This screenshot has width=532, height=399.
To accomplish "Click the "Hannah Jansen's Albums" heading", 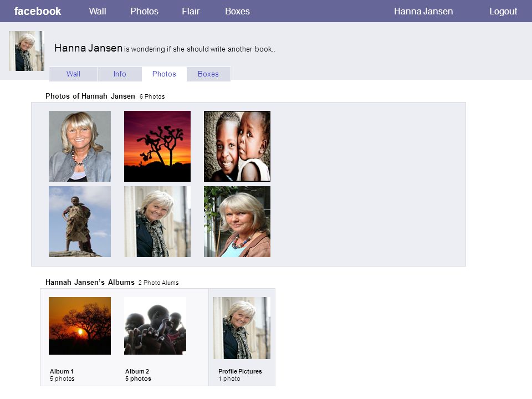I will [90, 282].
